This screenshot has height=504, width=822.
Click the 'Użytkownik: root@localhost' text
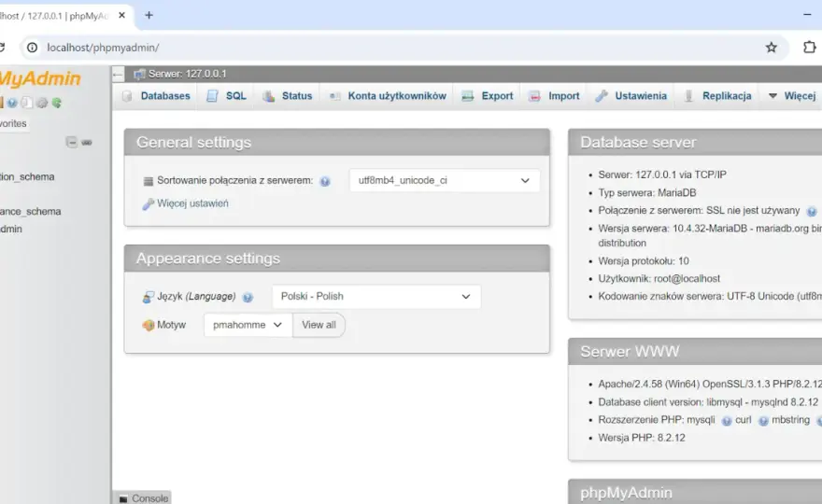click(x=659, y=279)
